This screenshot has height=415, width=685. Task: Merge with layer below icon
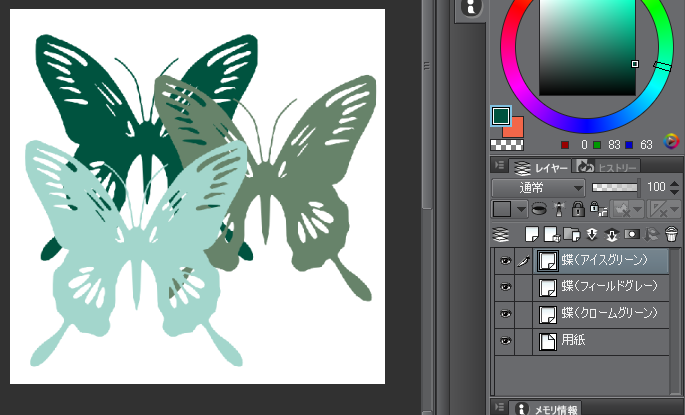611,235
